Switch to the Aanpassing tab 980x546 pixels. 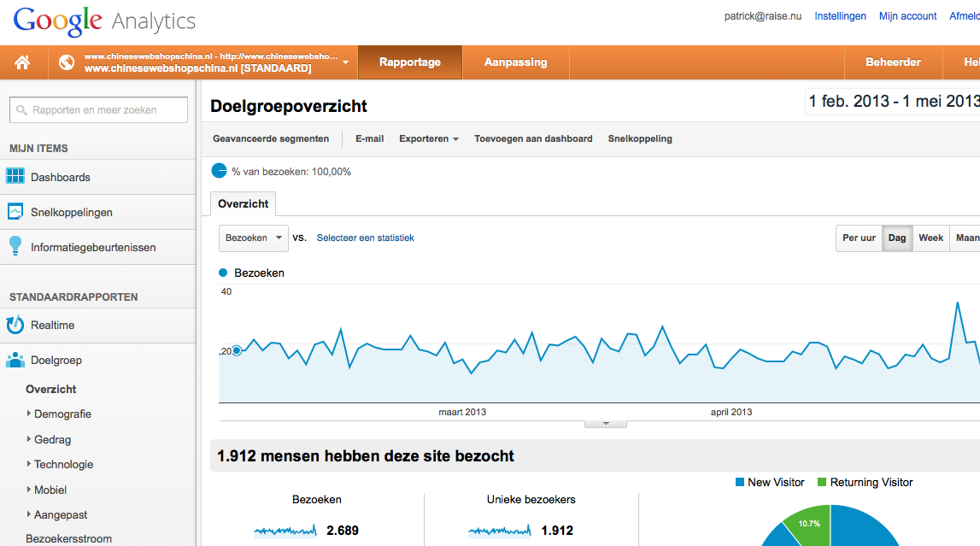click(515, 62)
